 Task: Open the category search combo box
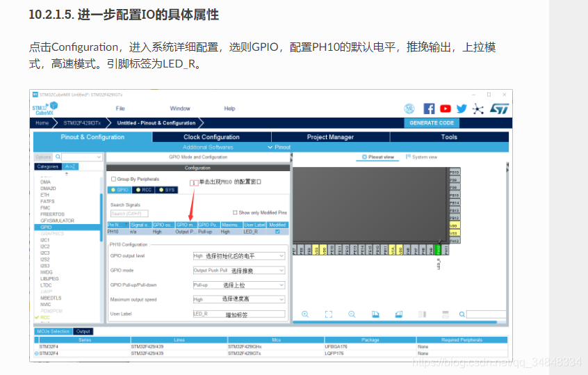(82, 157)
